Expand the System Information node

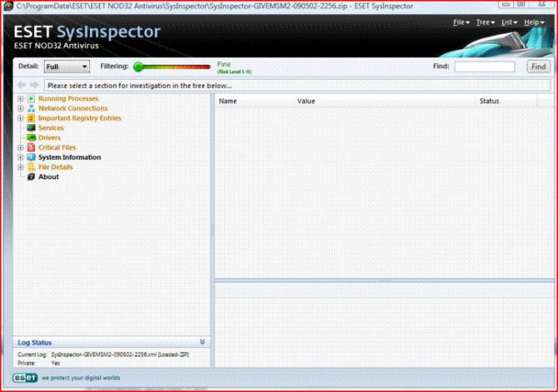pyautogui.click(x=20, y=157)
